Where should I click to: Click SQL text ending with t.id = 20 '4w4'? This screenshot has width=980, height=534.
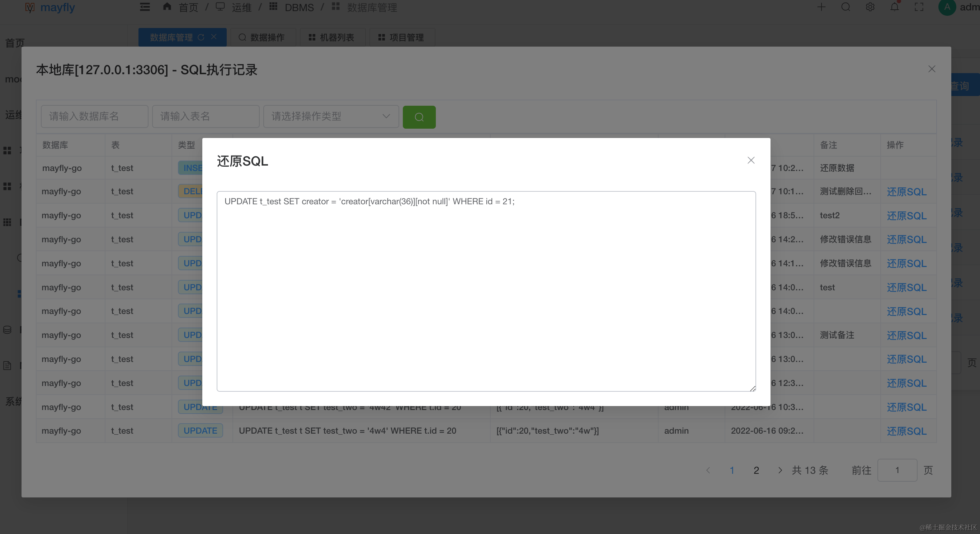pos(347,431)
